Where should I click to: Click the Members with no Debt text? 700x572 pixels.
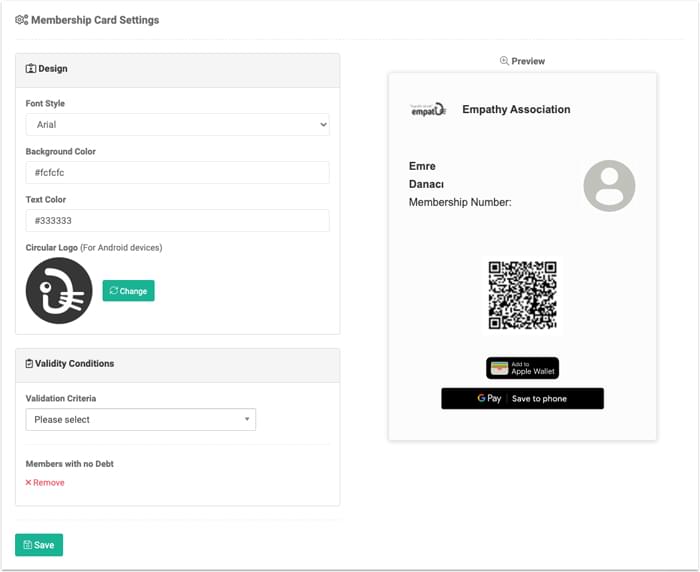point(70,464)
